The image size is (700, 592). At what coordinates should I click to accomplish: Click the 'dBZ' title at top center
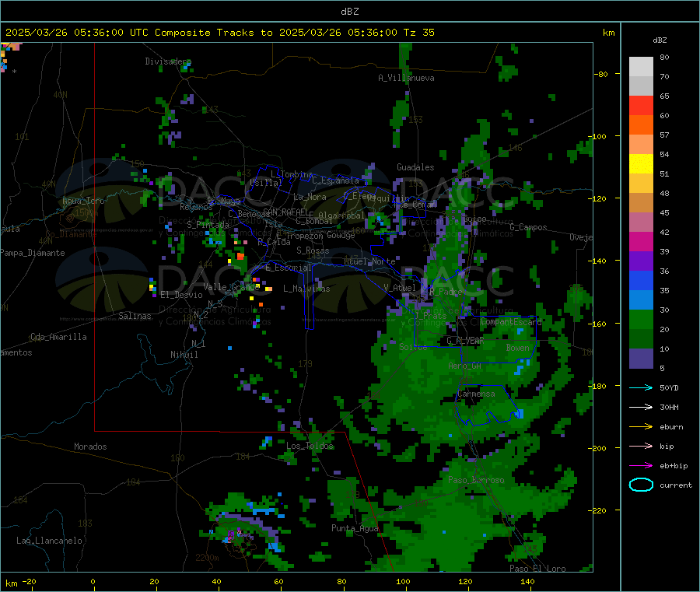coord(349,12)
